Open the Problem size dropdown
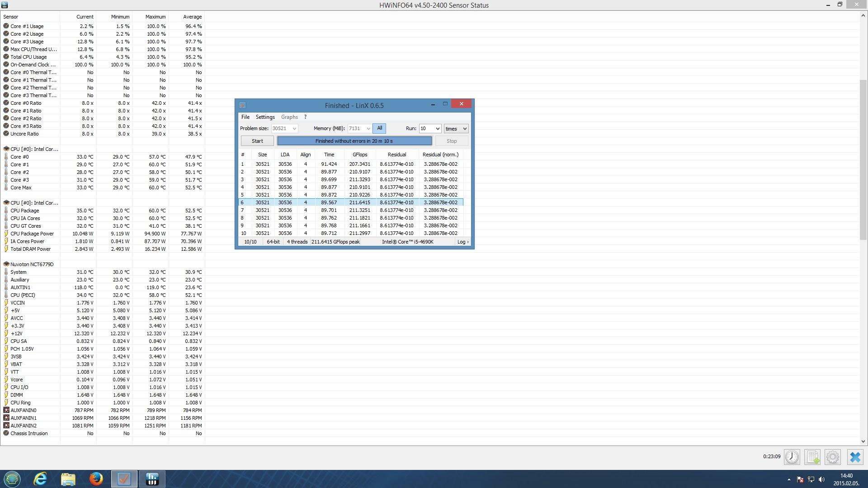The width and height of the screenshot is (868, 488). (294, 129)
